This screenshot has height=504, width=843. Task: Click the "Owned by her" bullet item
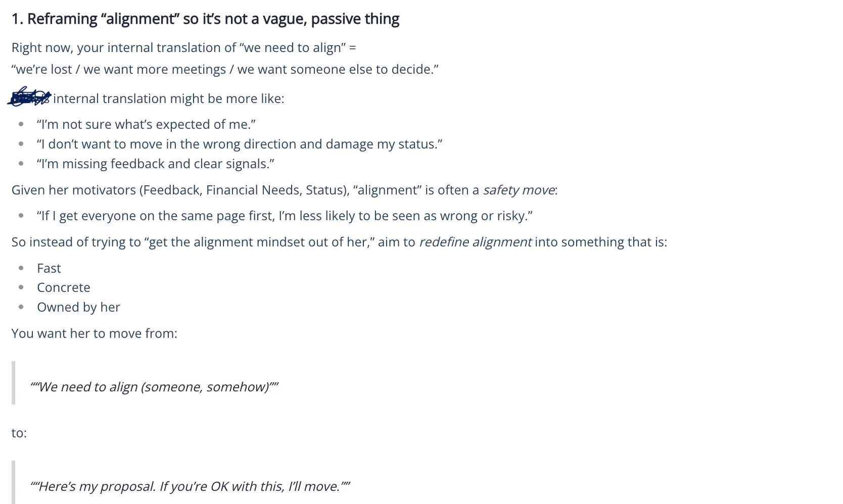click(x=78, y=307)
